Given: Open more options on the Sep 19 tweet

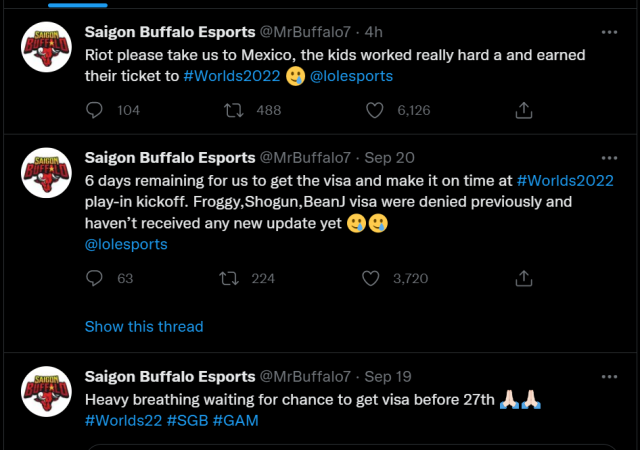Looking at the screenshot, I should click(x=609, y=377).
